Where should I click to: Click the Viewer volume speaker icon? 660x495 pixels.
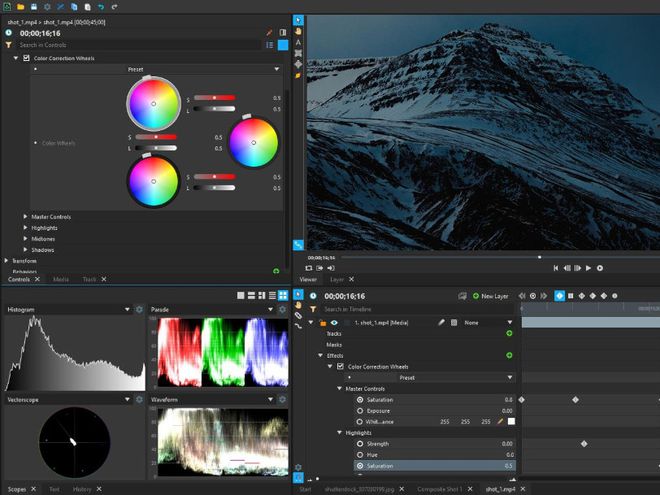coord(331,268)
